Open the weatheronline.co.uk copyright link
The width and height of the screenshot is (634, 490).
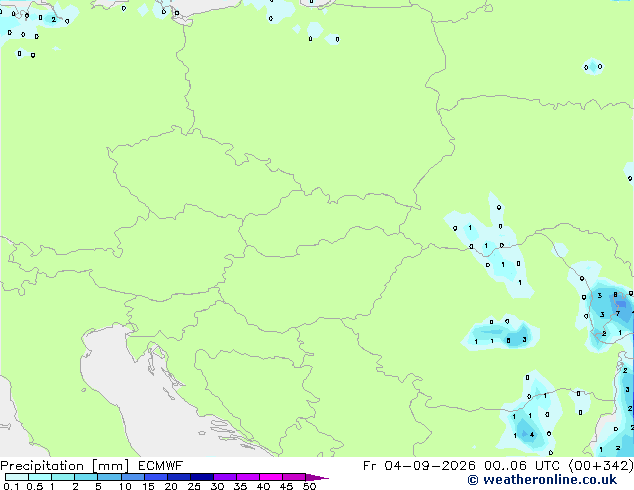(x=542, y=480)
